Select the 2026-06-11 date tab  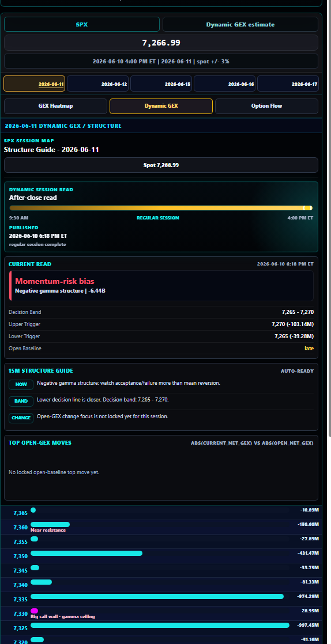pyautogui.click(x=34, y=84)
